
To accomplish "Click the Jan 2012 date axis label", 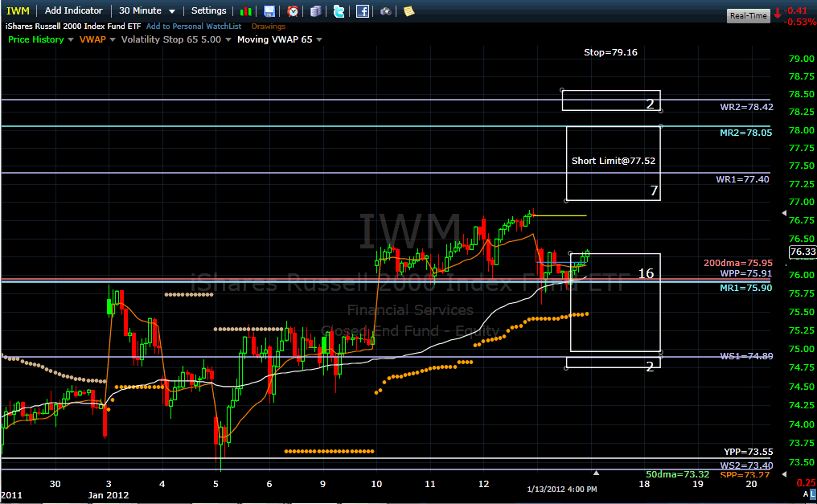I will coord(109,495).
